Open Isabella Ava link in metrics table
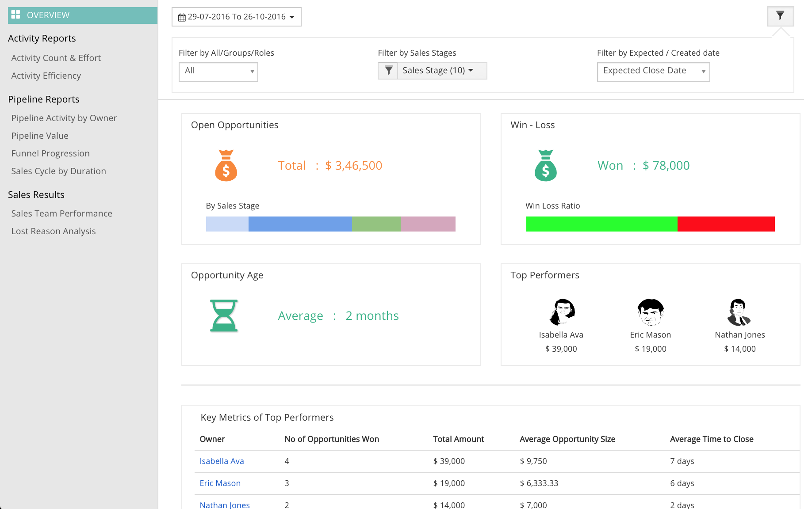Screen dimensions: 812x509 [222, 461]
